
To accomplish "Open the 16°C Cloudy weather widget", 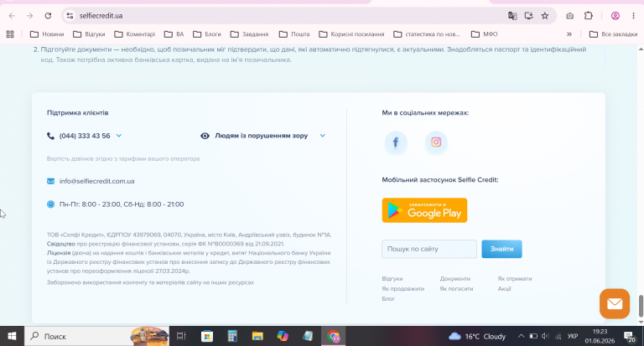I will tap(477, 336).
